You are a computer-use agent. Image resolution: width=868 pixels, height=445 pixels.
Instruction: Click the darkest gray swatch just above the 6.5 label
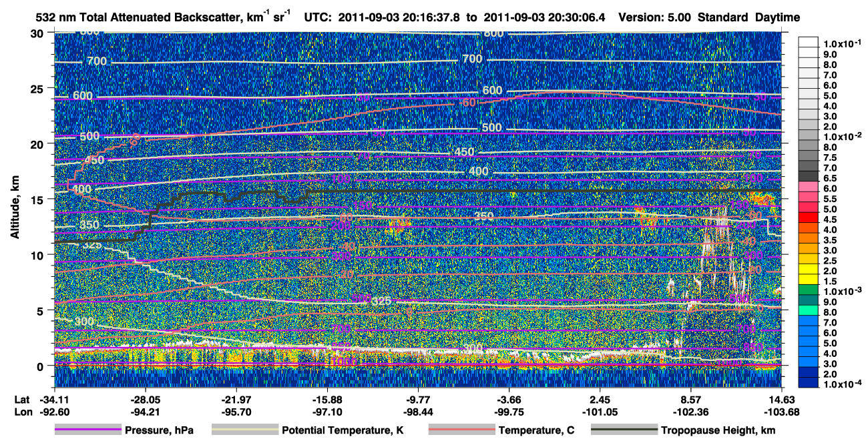808,175
